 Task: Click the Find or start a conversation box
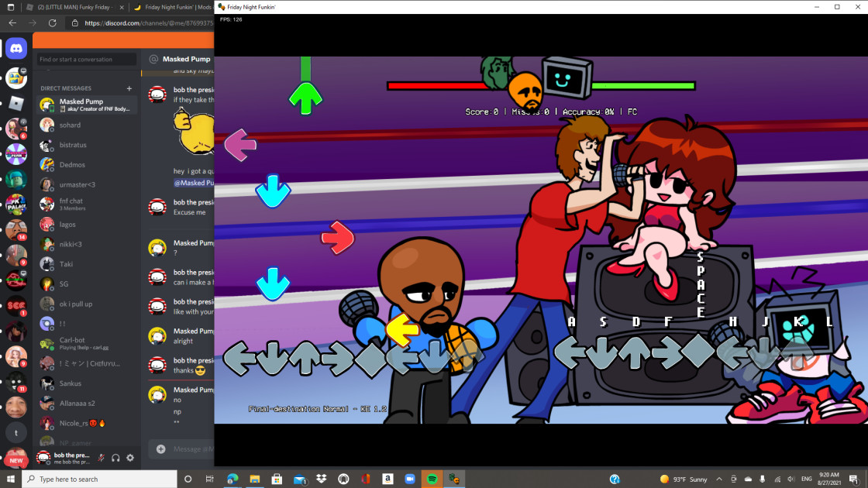tap(87, 59)
